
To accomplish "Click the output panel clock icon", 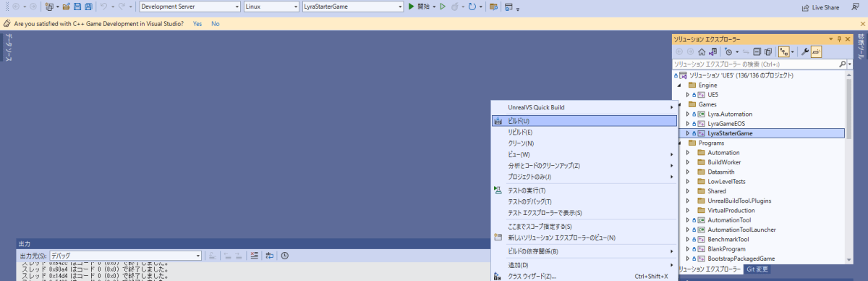I will [x=285, y=256].
